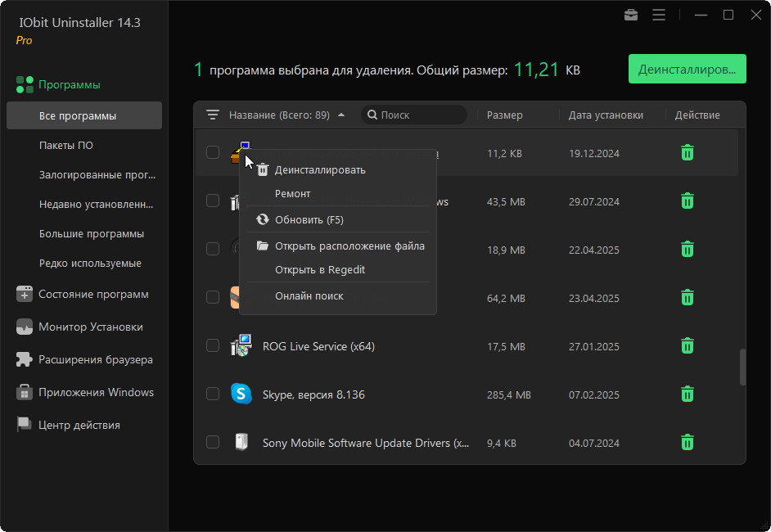Click the size value '17,5 MB'

506,347
